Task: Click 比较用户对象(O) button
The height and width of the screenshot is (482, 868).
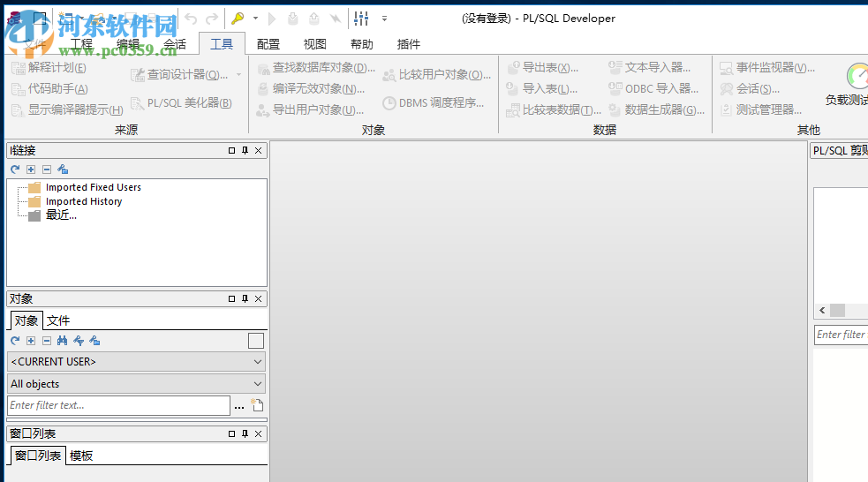Action: [x=437, y=75]
